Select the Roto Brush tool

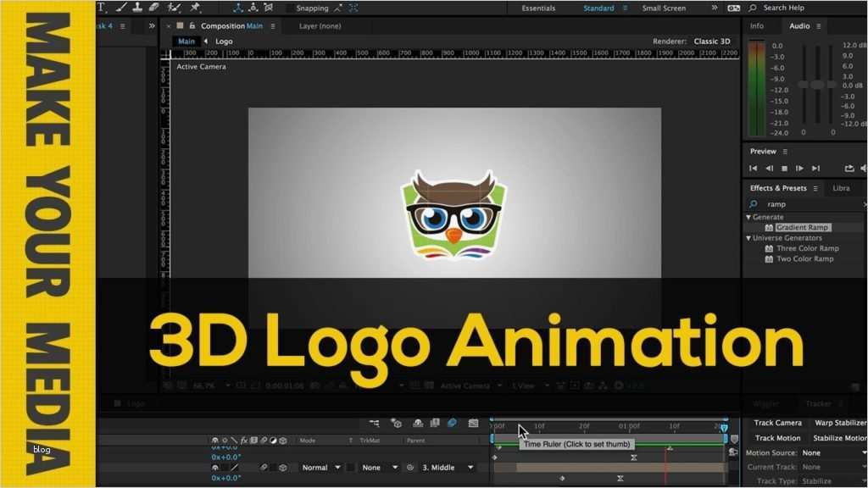click(173, 7)
